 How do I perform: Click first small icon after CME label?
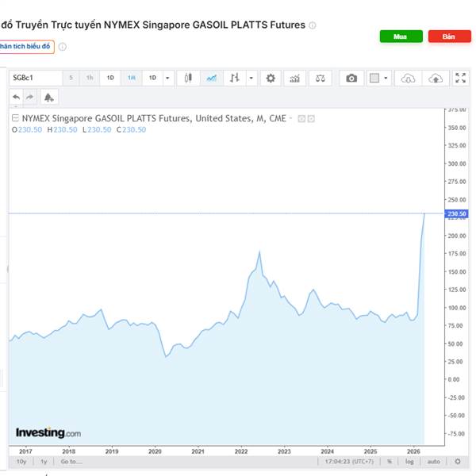pyautogui.click(x=301, y=119)
